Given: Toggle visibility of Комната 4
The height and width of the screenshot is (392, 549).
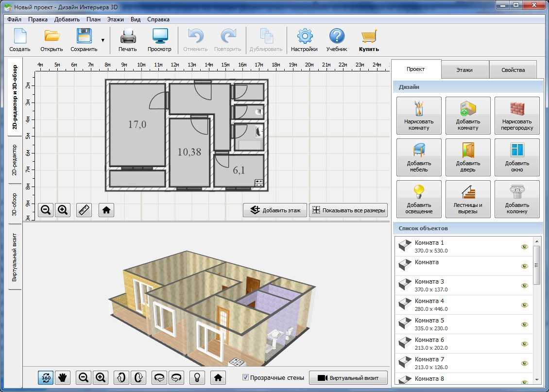Looking at the screenshot, I should [x=524, y=305].
